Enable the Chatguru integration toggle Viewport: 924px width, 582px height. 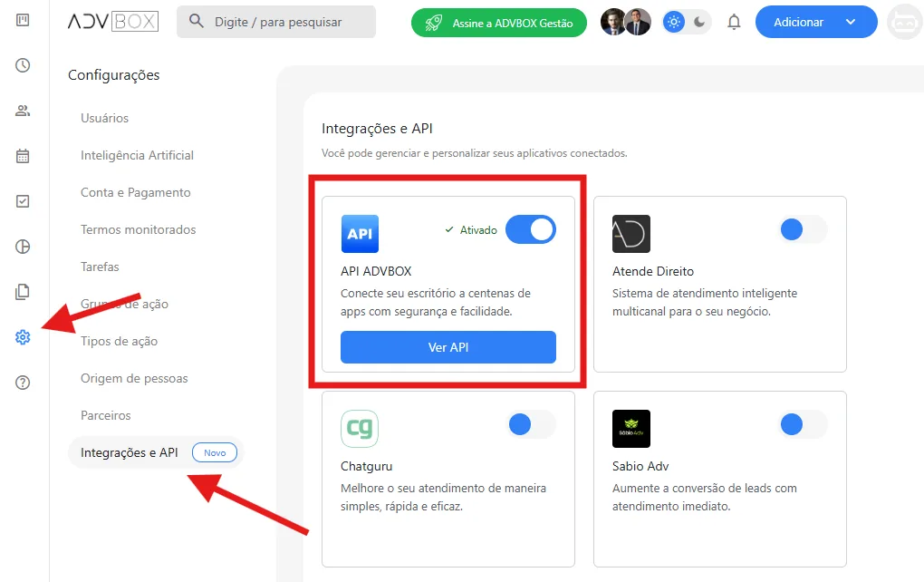click(531, 424)
